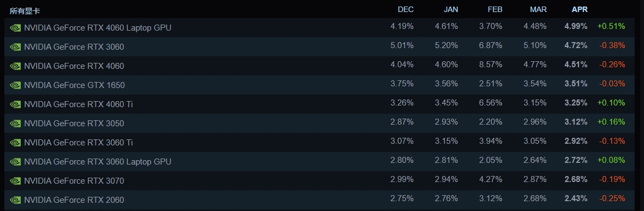Click NVIDIA logo beside RTX 4060 Laptop GPU

[x=15, y=28]
